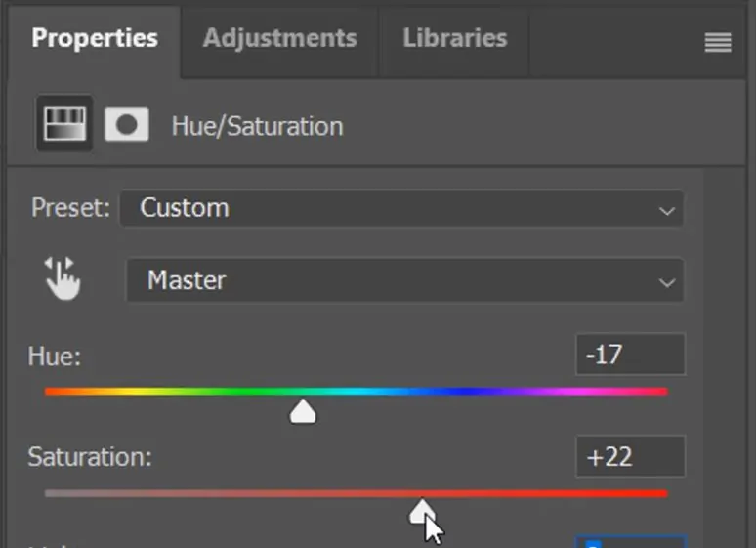This screenshot has width=756, height=548.
Task: Click the highlighted Lightness value field
Action: click(x=631, y=542)
